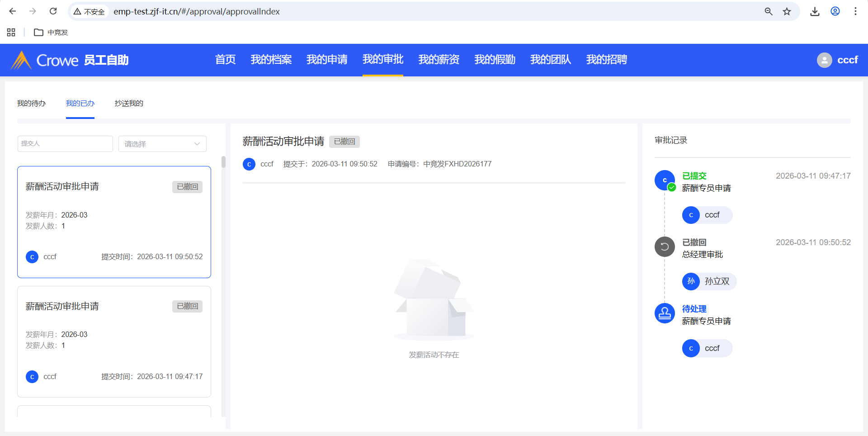This screenshot has height=436, width=868.
Task: Click the 总经理审批 step label
Action: pyautogui.click(x=703, y=255)
